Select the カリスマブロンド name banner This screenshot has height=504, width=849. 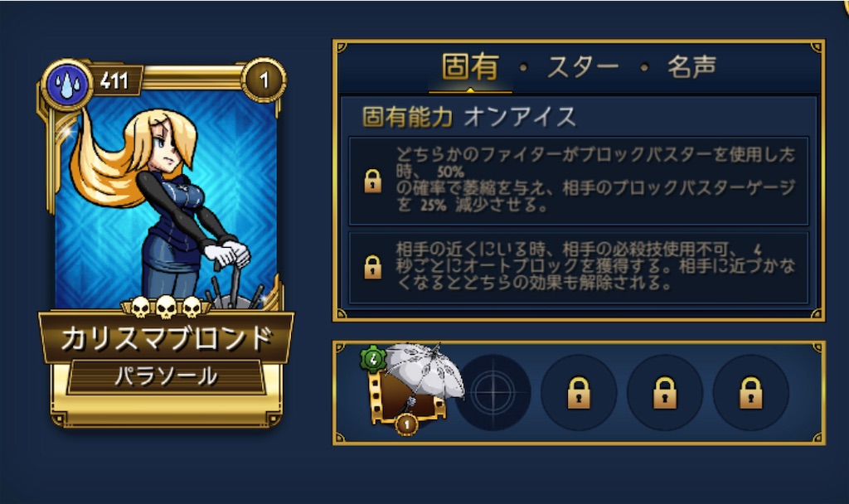[166, 338]
